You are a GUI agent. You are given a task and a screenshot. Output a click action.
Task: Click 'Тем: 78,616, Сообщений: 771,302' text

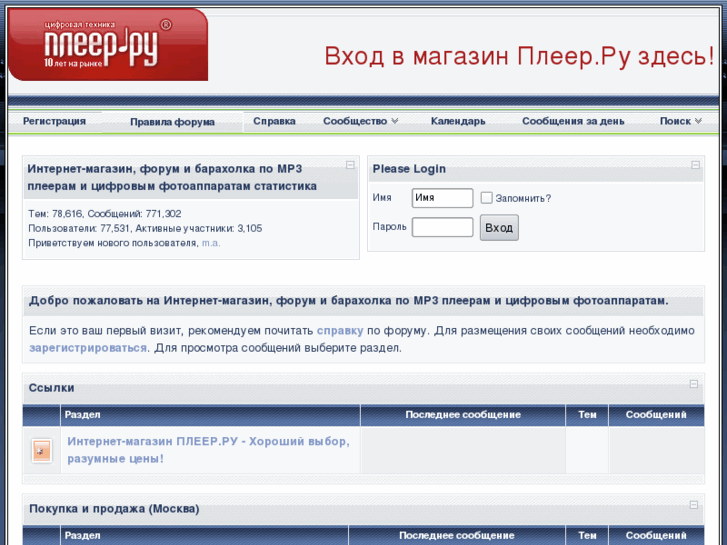(105, 214)
